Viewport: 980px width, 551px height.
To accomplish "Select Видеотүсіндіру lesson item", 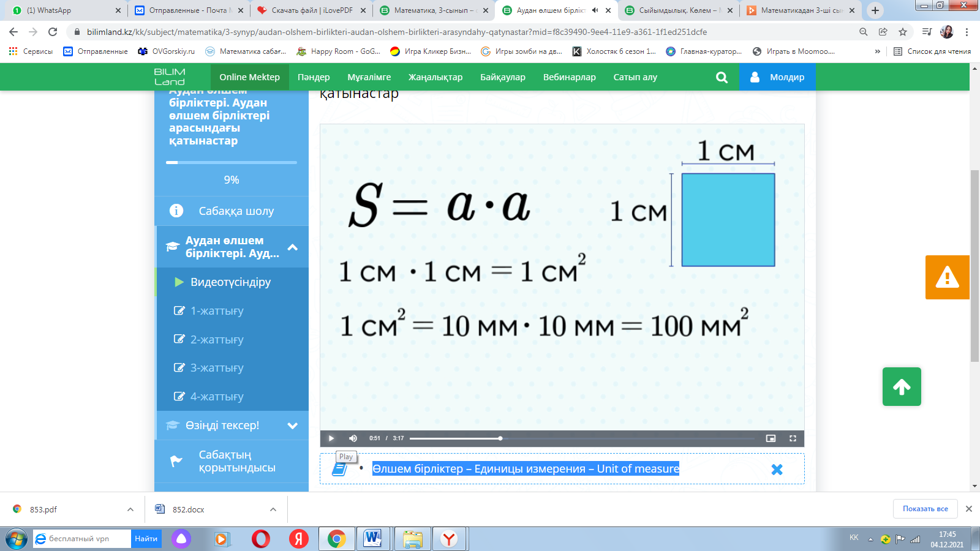I will (x=232, y=282).
